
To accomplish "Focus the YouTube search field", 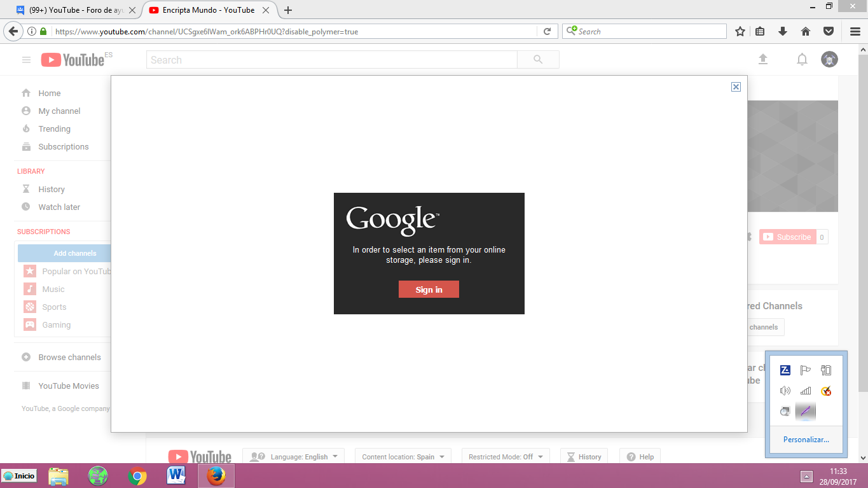I will coord(331,60).
